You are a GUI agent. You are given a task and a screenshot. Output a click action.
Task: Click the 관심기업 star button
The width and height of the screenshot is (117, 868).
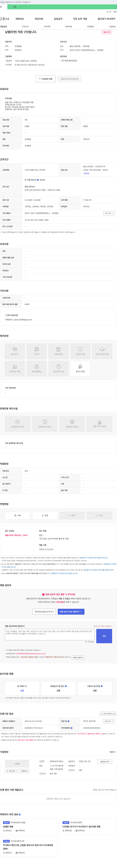pos(11,771)
